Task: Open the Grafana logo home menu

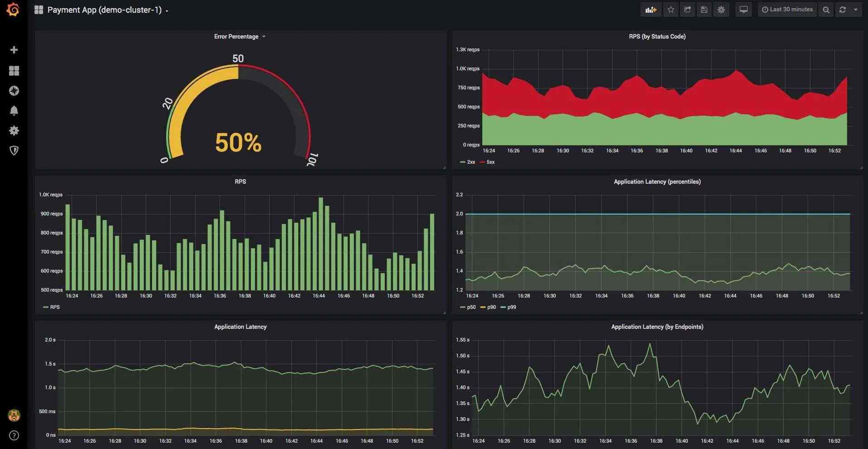Action: click(13, 10)
